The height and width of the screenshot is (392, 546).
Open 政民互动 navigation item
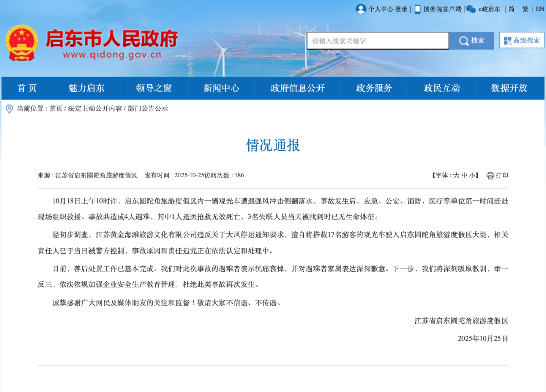pos(441,88)
